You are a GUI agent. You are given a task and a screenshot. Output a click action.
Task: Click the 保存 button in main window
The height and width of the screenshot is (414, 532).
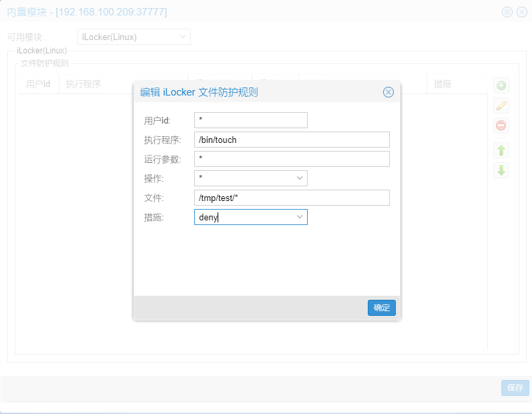pyautogui.click(x=515, y=387)
